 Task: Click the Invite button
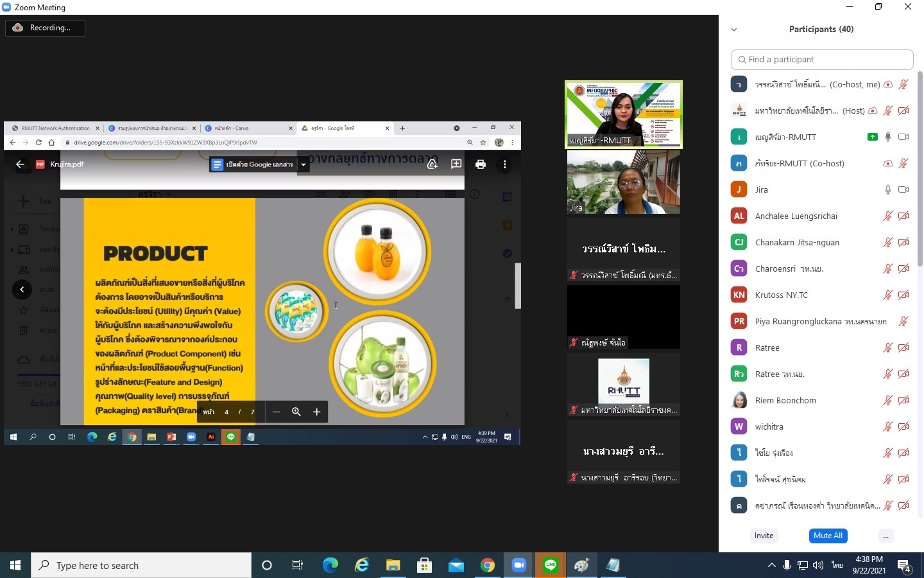tap(764, 536)
